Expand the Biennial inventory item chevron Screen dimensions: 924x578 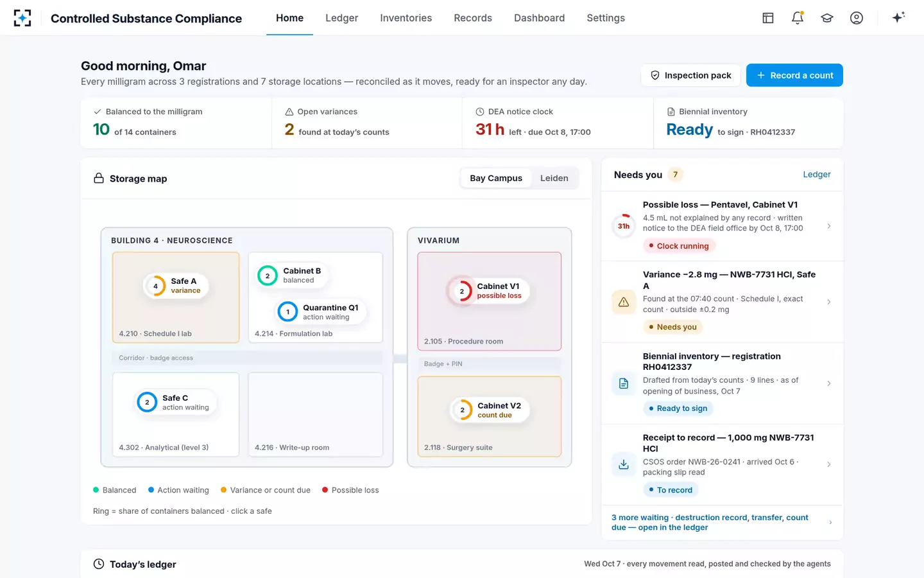829,383
